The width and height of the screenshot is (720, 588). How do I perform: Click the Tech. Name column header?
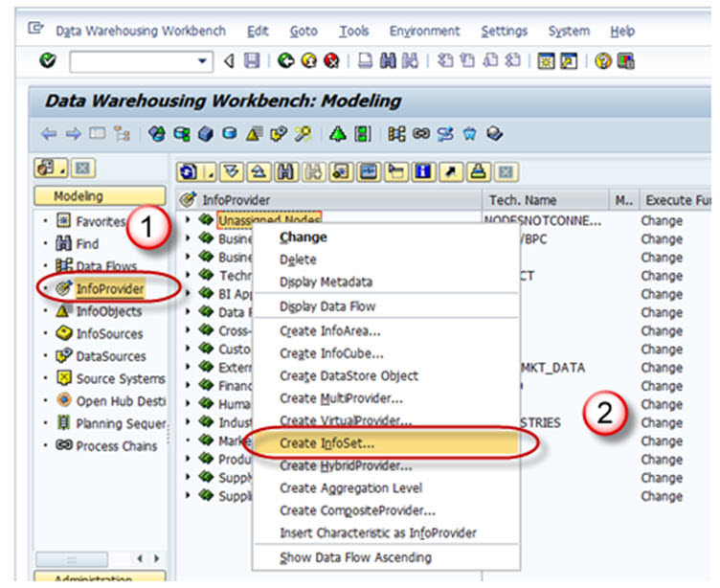click(x=523, y=199)
